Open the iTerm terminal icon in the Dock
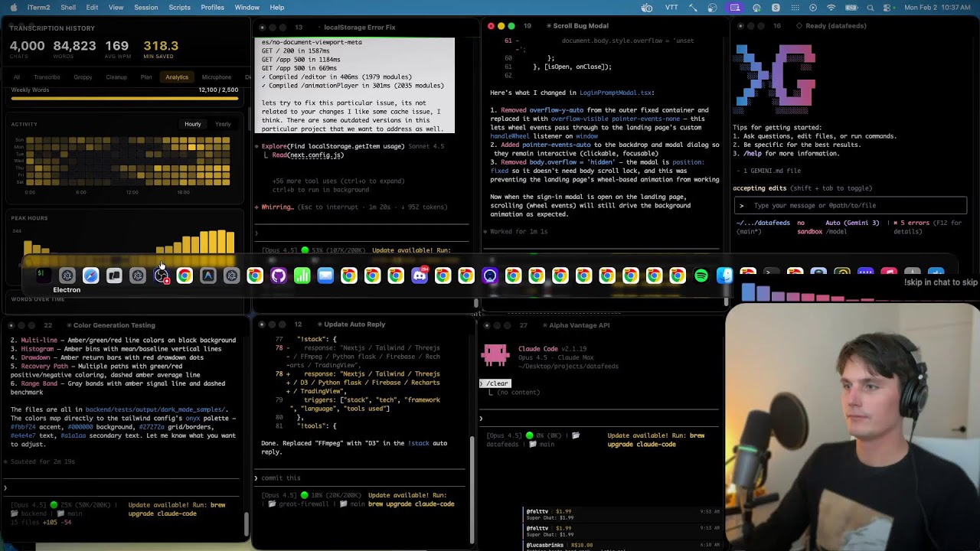This screenshot has width=980, height=551. [44, 275]
